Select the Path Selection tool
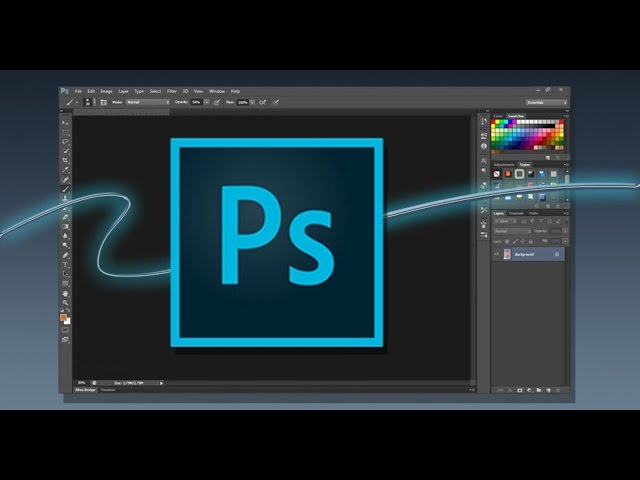The width and height of the screenshot is (640, 480). pyautogui.click(x=65, y=274)
